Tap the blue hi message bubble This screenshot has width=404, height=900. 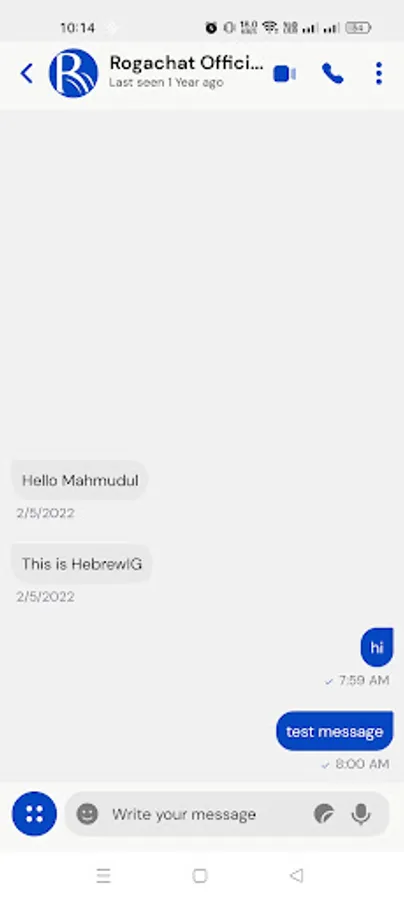point(377,647)
